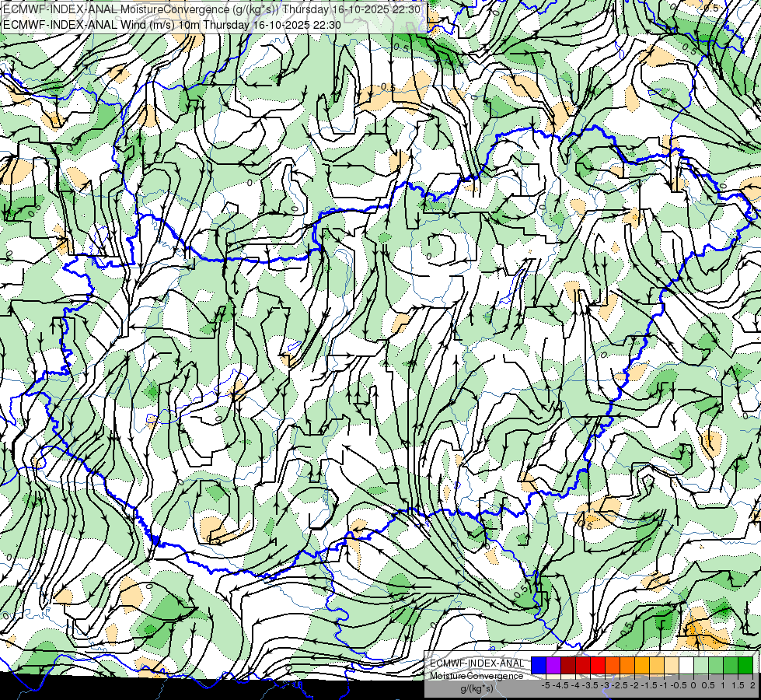Screen dimensions: 761x700
Task: Select the darkest red legend swatch
Action: pos(568,665)
